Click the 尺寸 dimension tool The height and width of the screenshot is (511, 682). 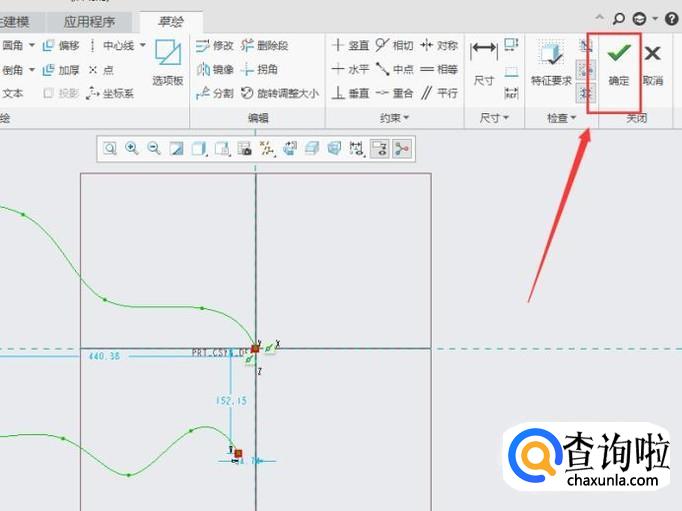pos(484,63)
